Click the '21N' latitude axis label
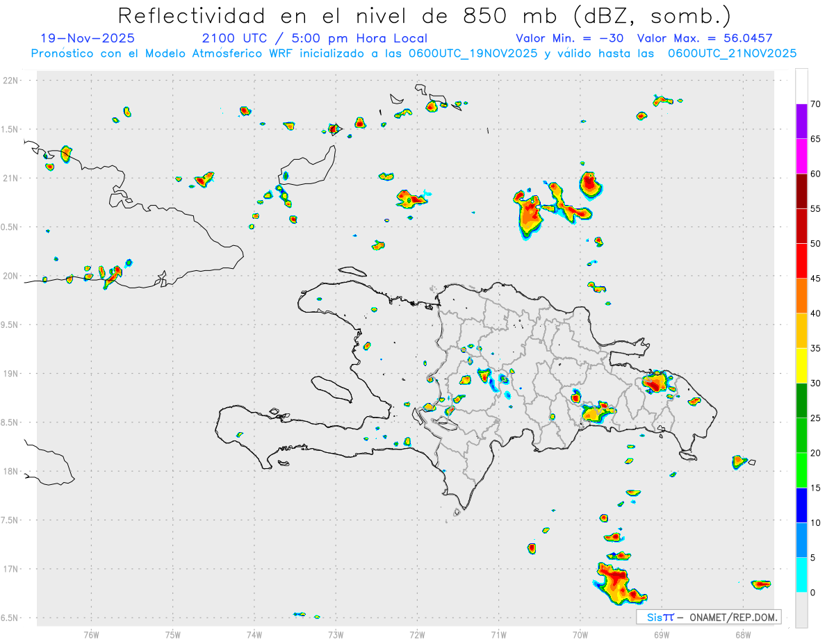The image size is (834, 644). [12, 179]
